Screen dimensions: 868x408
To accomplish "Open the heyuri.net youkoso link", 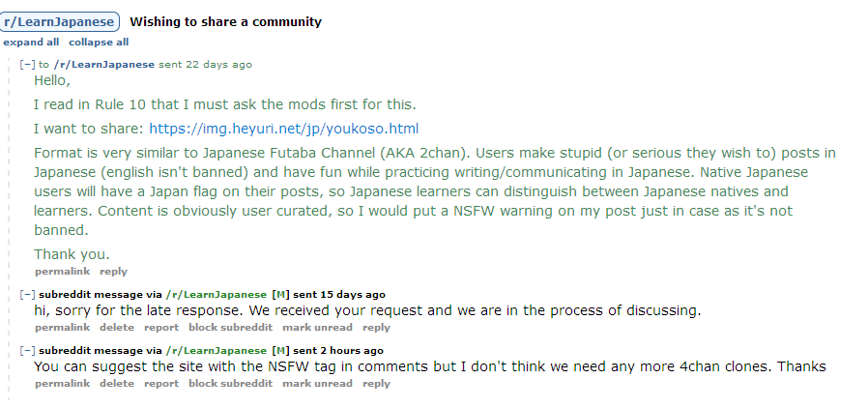I will [x=283, y=129].
